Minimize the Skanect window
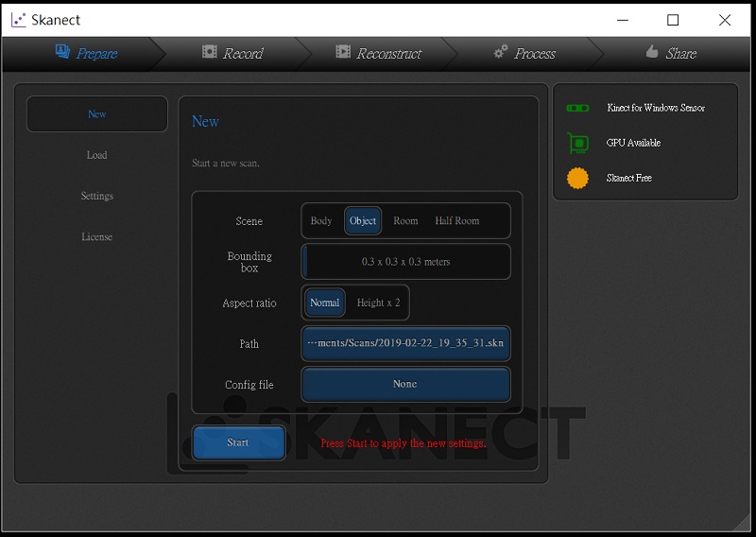 pyautogui.click(x=623, y=20)
